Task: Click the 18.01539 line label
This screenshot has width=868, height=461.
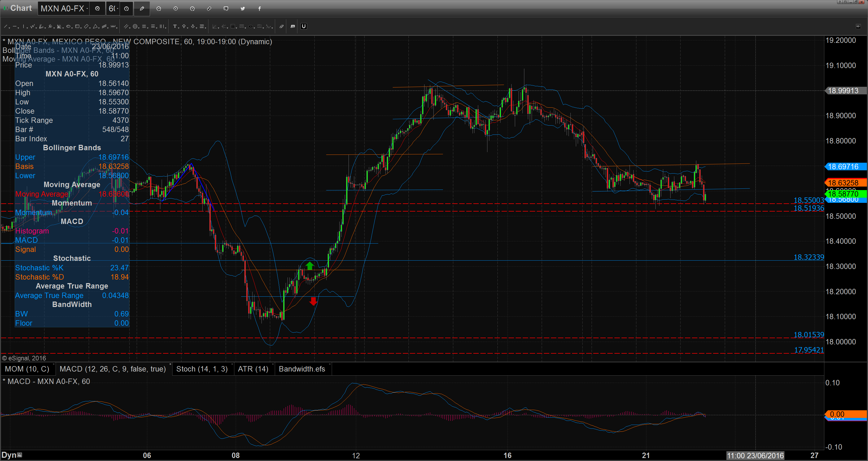Action: pos(809,335)
